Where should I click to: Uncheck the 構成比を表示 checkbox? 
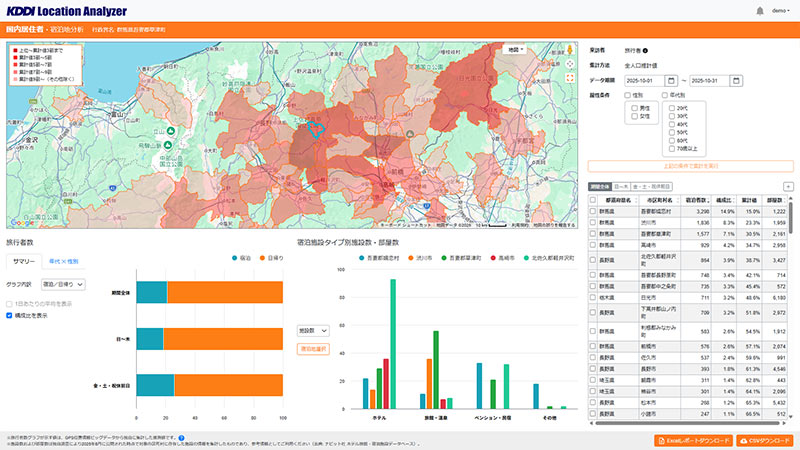[11, 315]
